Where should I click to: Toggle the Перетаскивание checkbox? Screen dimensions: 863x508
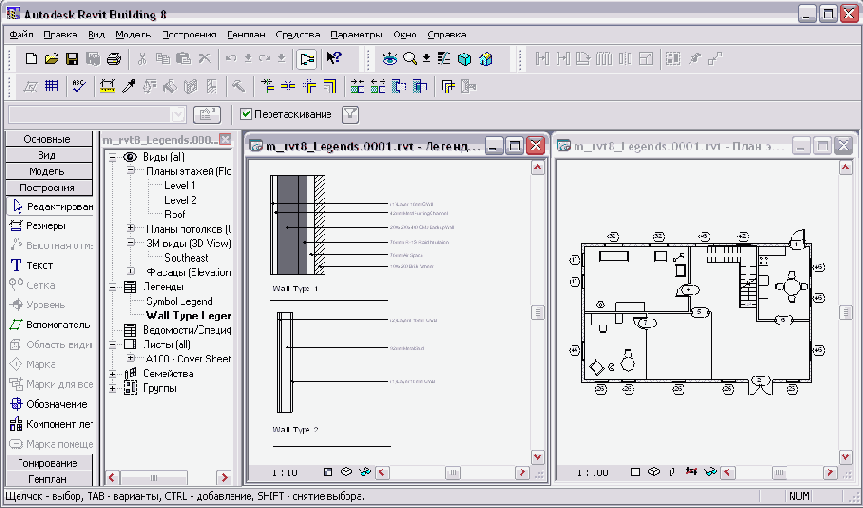[246, 114]
